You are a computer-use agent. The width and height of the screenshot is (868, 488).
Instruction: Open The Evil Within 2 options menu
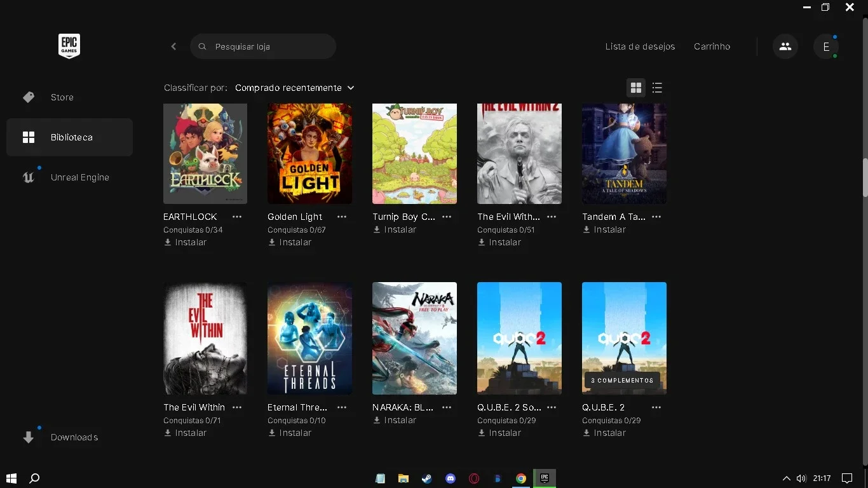coord(552,217)
